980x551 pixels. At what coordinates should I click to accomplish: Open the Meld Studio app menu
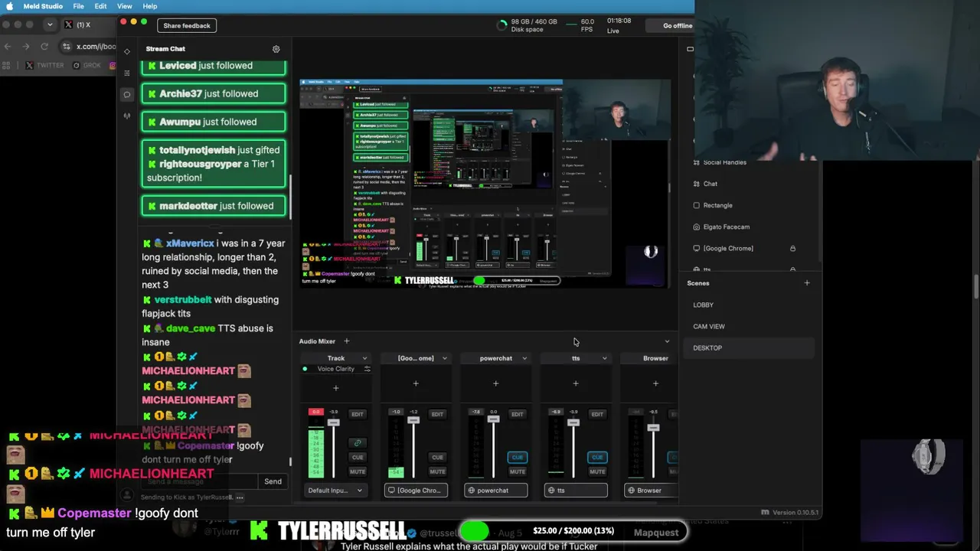coord(43,6)
